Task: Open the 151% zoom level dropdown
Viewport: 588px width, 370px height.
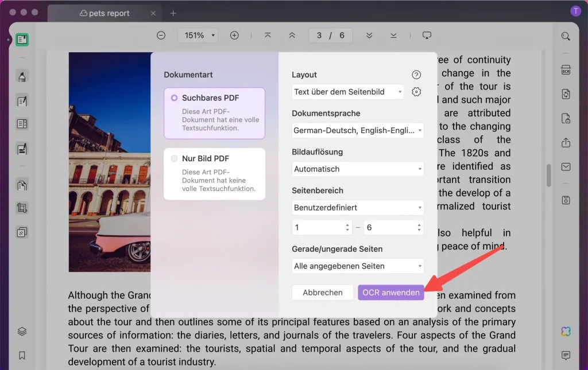Action: tap(198, 35)
